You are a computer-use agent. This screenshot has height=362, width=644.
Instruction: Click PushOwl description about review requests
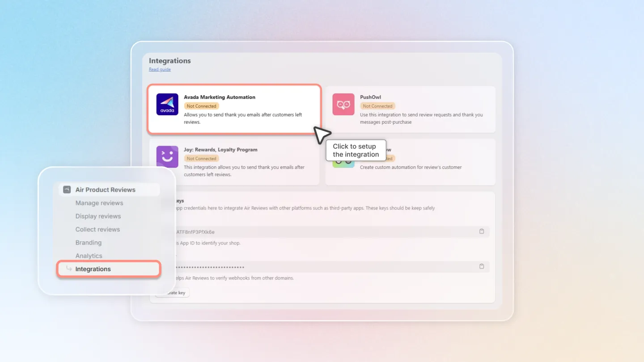[x=421, y=118]
